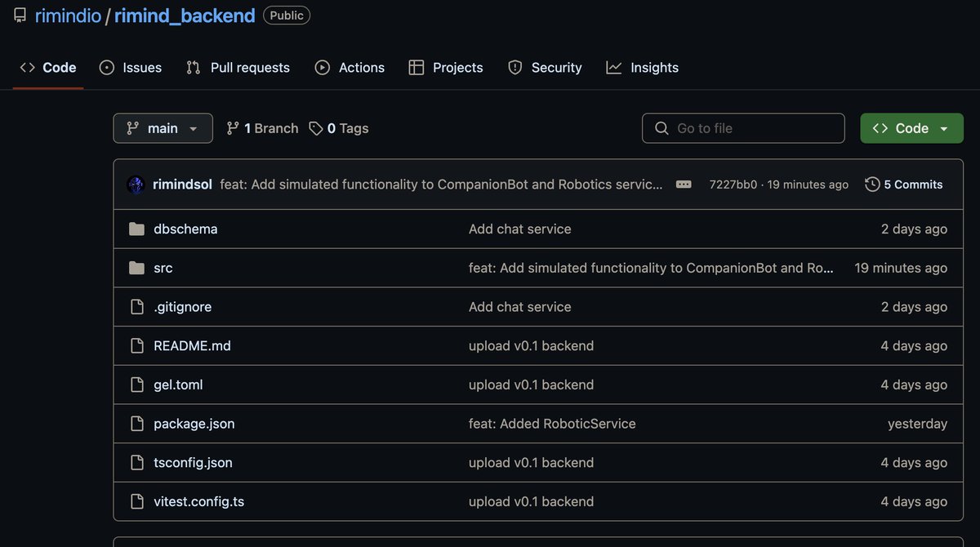The height and width of the screenshot is (547, 980).
Task: View the 0 Tags link
Action: (339, 128)
